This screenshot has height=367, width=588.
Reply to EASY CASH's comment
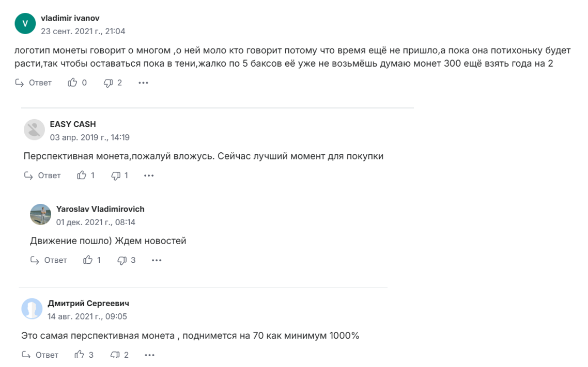[43, 175]
